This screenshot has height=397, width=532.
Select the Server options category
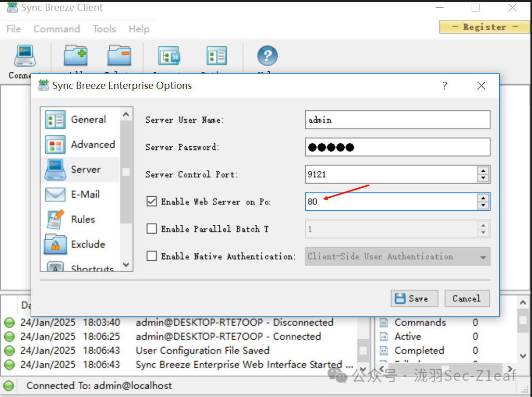(x=80, y=170)
